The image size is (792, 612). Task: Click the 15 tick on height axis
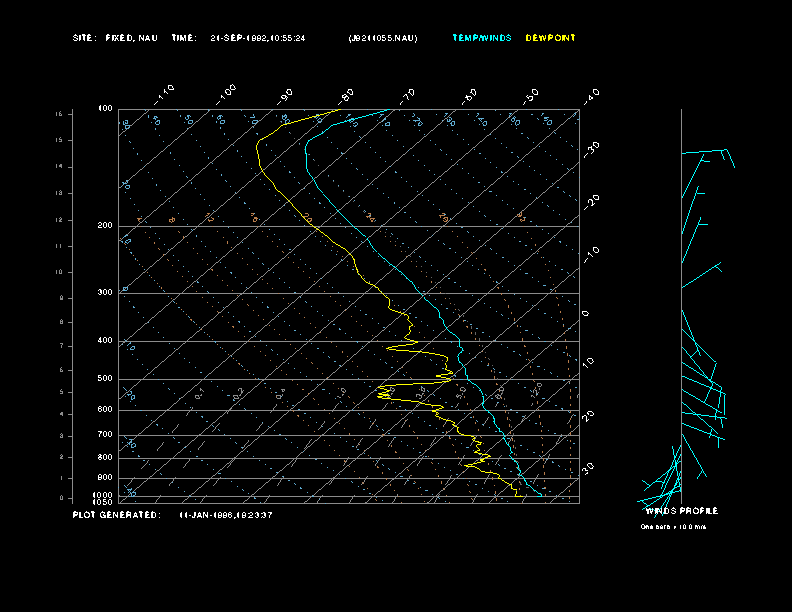pos(59,140)
